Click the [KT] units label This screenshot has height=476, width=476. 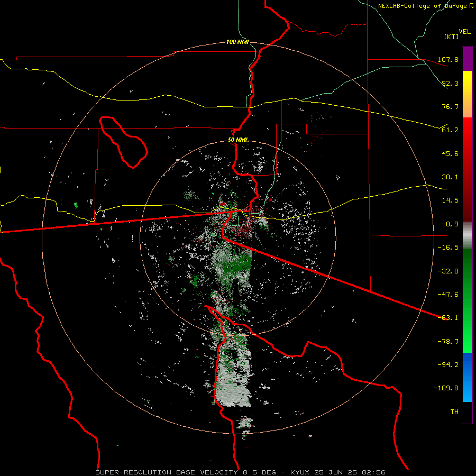point(451,36)
